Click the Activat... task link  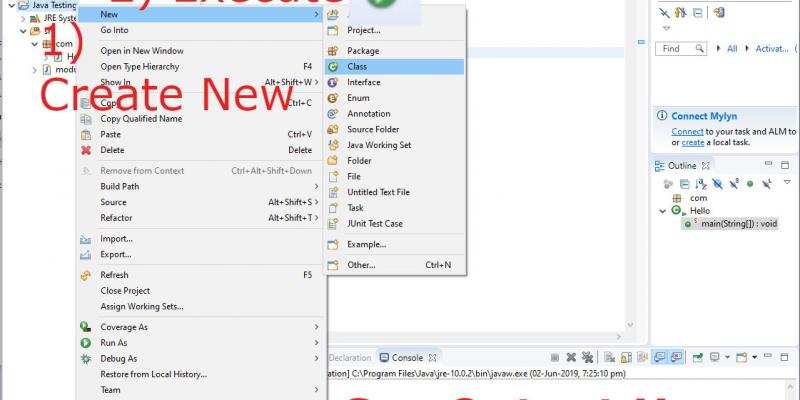[772, 48]
